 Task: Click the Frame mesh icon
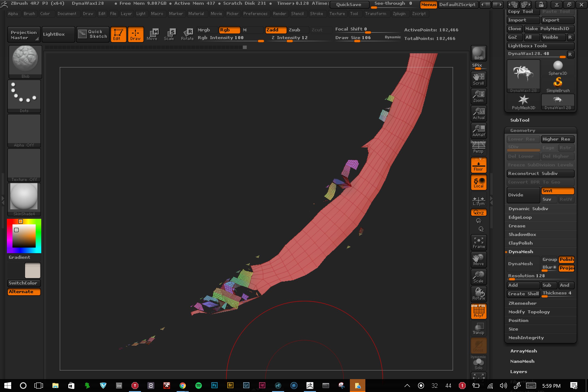[478, 243]
